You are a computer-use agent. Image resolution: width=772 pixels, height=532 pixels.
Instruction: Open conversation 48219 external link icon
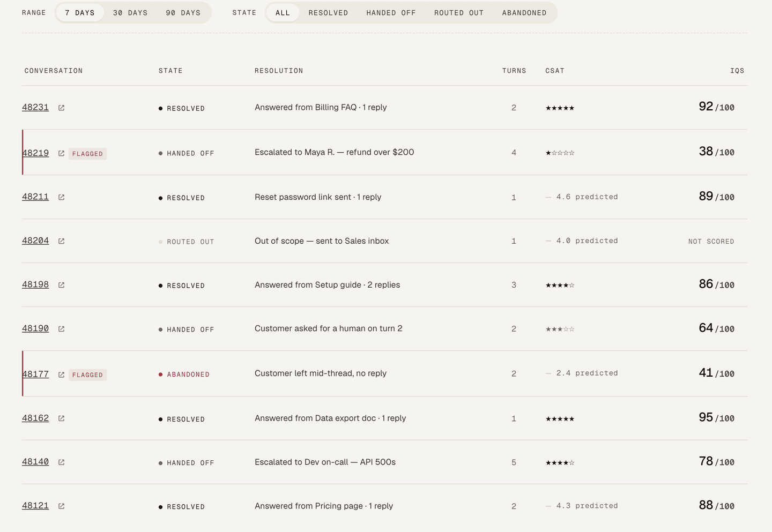tap(61, 153)
